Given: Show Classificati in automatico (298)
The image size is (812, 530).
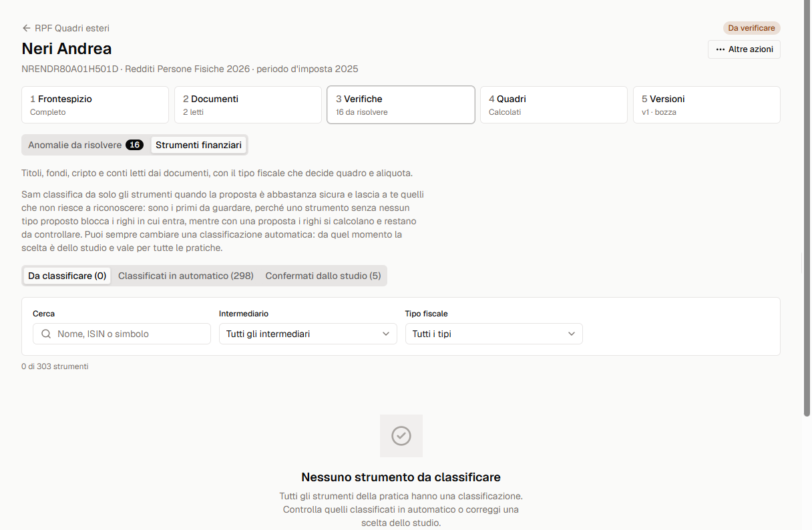Looking at the screenshot, I should [x=186, y=276].
